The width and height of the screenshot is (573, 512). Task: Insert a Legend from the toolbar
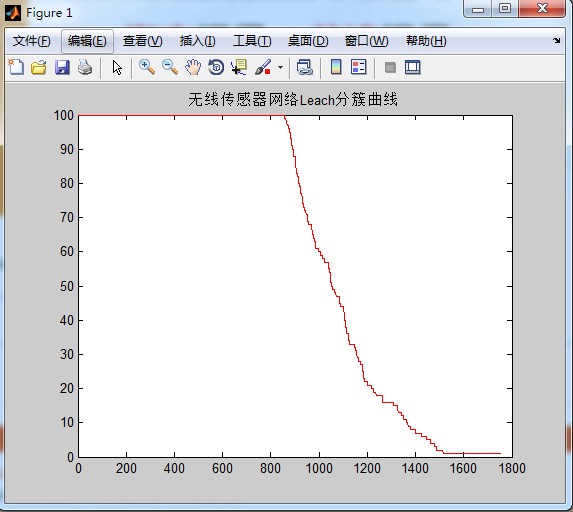tap(358, 67)
